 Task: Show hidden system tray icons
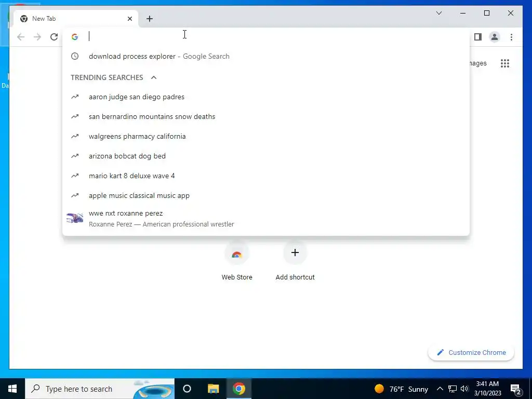pos(440,389)
